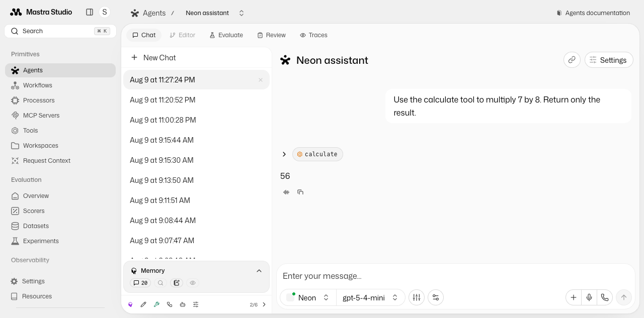Switch to the Evaluate tab

tap(226, 35)
